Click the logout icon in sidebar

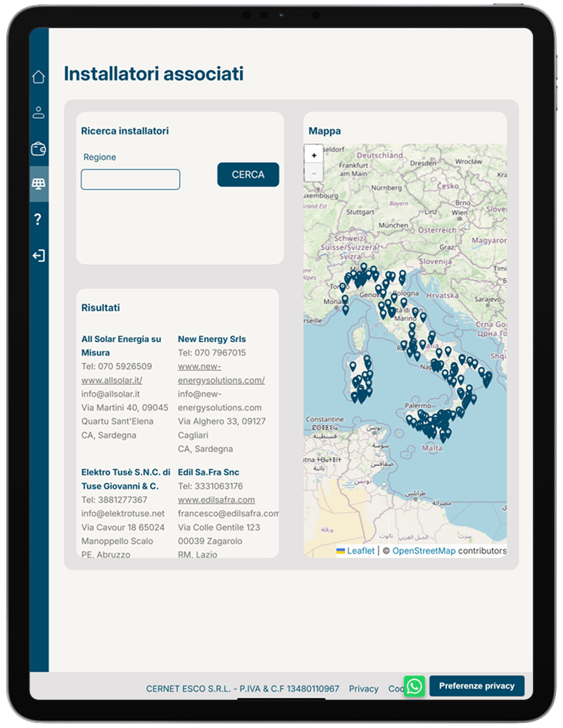(39, 256)
